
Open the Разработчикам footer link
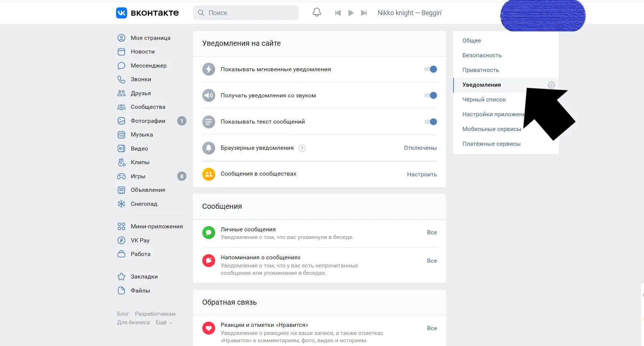[x=155, y=314]
